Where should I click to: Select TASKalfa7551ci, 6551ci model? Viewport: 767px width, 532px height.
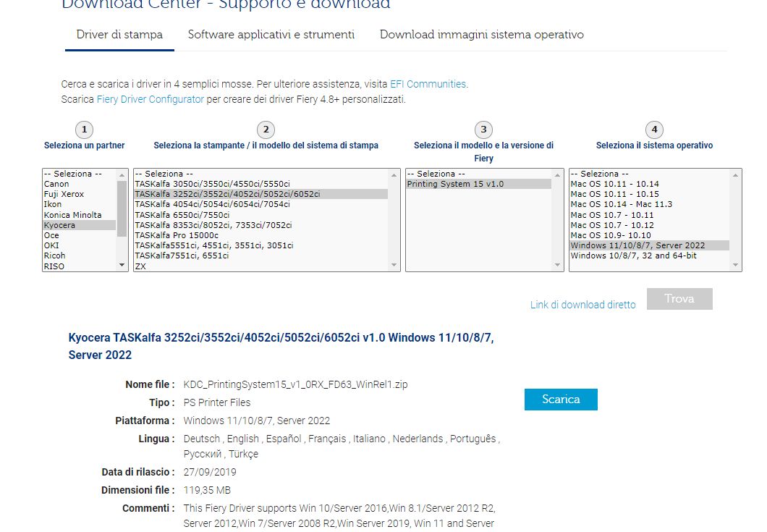(x=260, y=256)
